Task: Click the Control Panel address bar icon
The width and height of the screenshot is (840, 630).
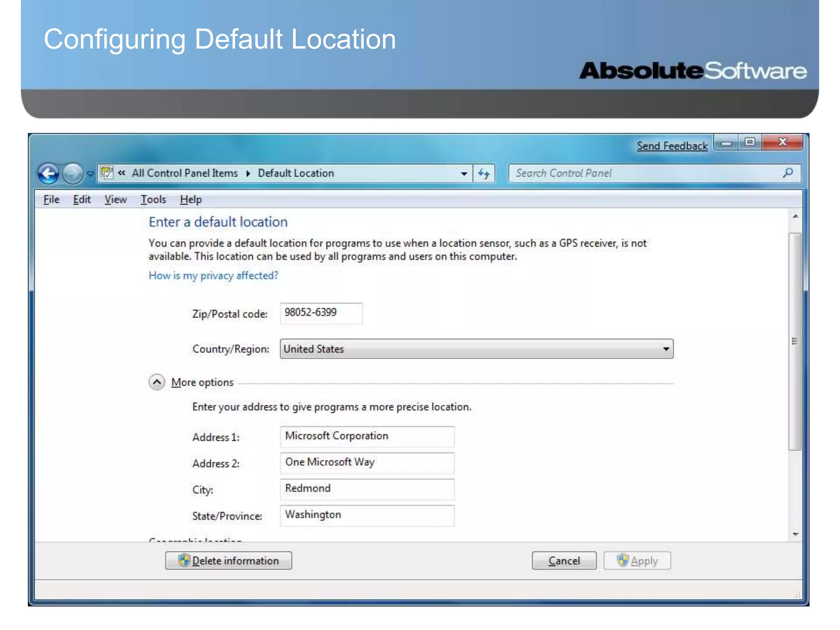Action: coord(107,173)
